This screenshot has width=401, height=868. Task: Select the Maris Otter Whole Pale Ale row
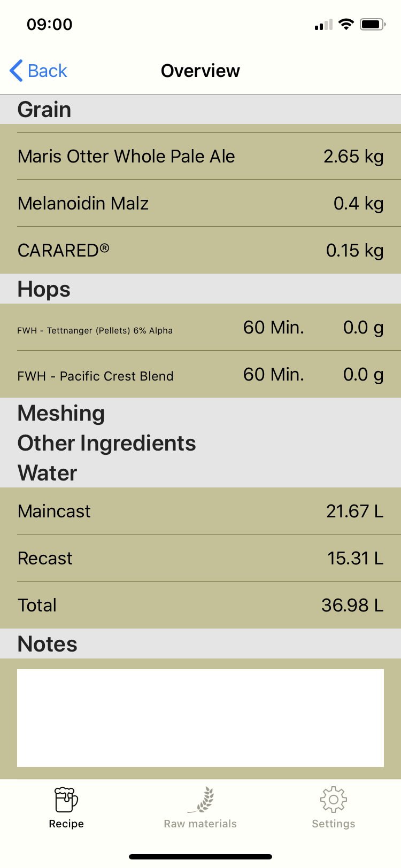200,156
